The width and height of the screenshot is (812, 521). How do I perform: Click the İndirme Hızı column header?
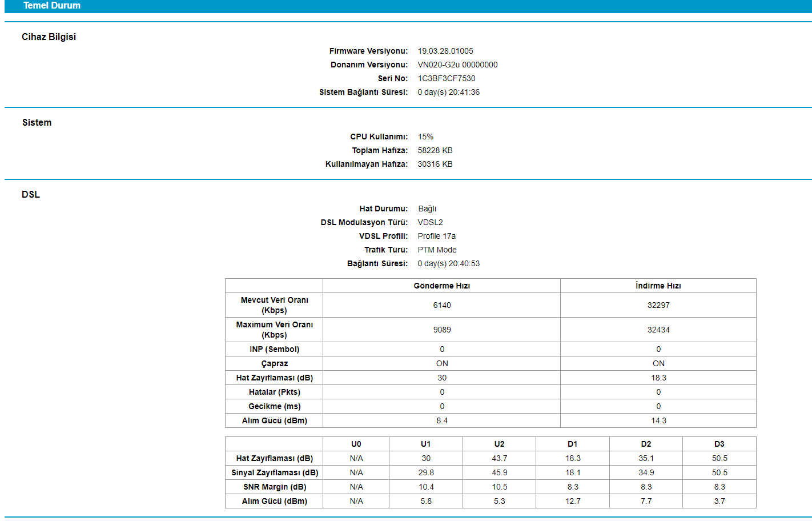click(658, 286)
